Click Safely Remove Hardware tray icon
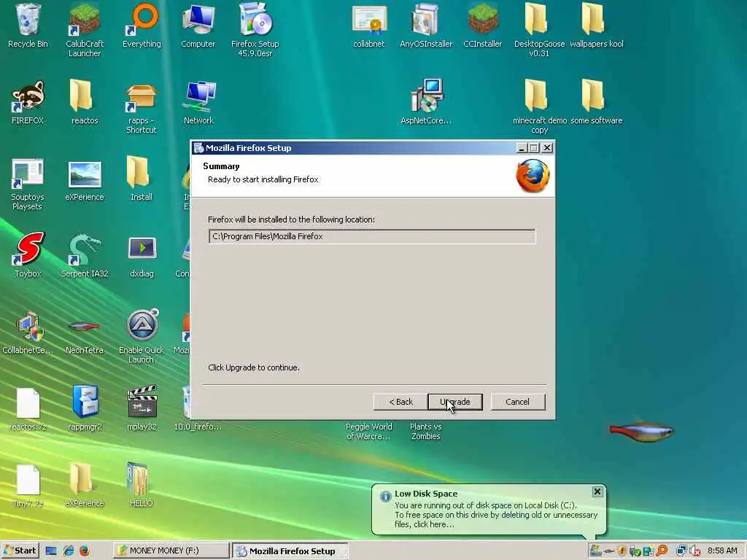 (x=635, y=551)
